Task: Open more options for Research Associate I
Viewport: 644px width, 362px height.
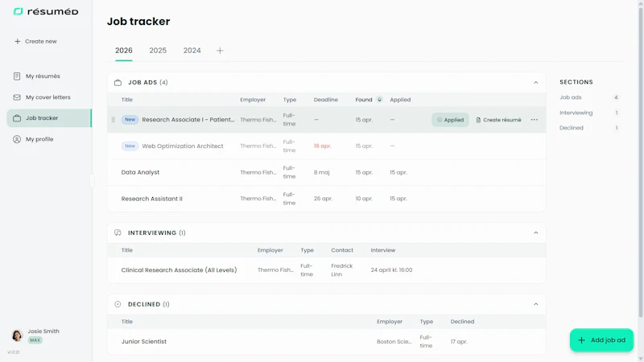Action: click(x=534, y=120)
